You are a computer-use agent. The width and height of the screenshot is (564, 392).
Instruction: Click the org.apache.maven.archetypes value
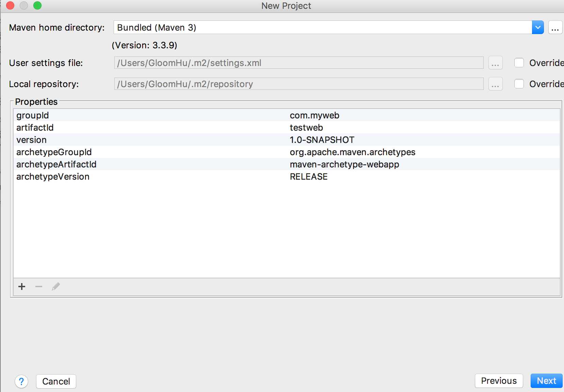coord(352,152)
